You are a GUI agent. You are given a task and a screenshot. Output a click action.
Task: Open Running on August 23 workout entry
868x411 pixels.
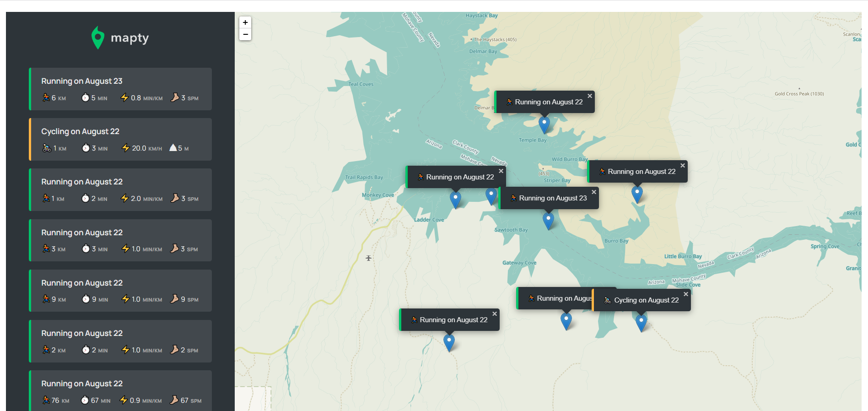pos(121,89)
